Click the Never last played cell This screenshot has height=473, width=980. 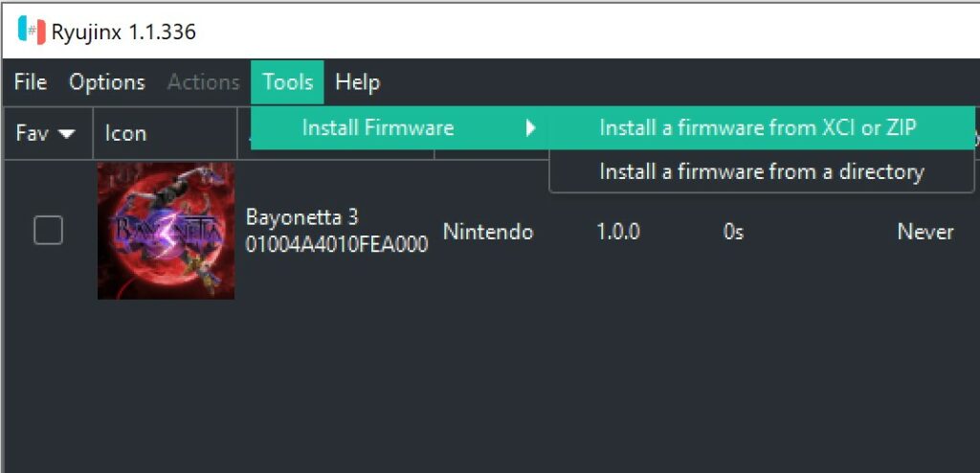(925, 232)
